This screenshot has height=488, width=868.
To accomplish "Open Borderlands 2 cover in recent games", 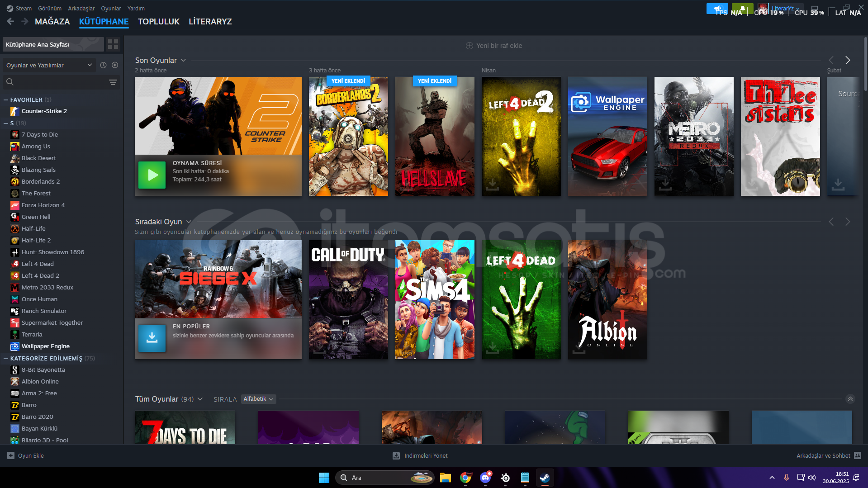I will point(348,136).
